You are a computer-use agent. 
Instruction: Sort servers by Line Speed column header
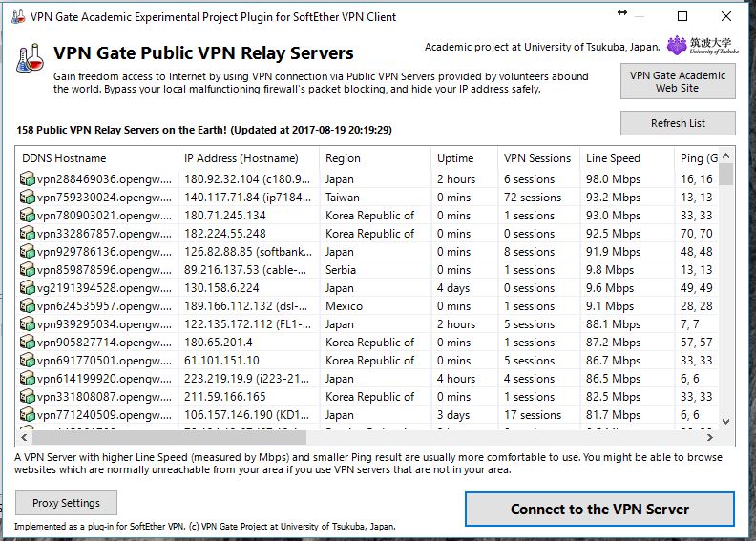tap(627, 158)
